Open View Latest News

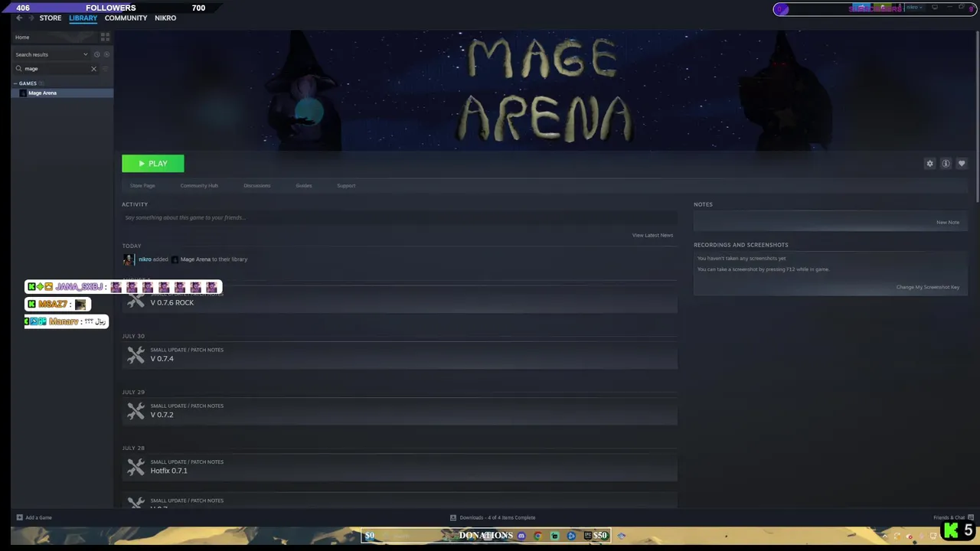tap(652, 235)
